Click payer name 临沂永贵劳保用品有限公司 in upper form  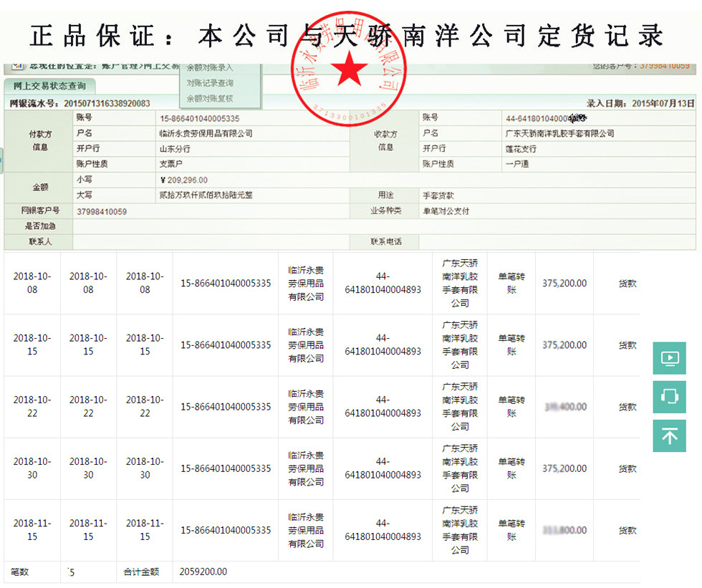pos(206,133)
